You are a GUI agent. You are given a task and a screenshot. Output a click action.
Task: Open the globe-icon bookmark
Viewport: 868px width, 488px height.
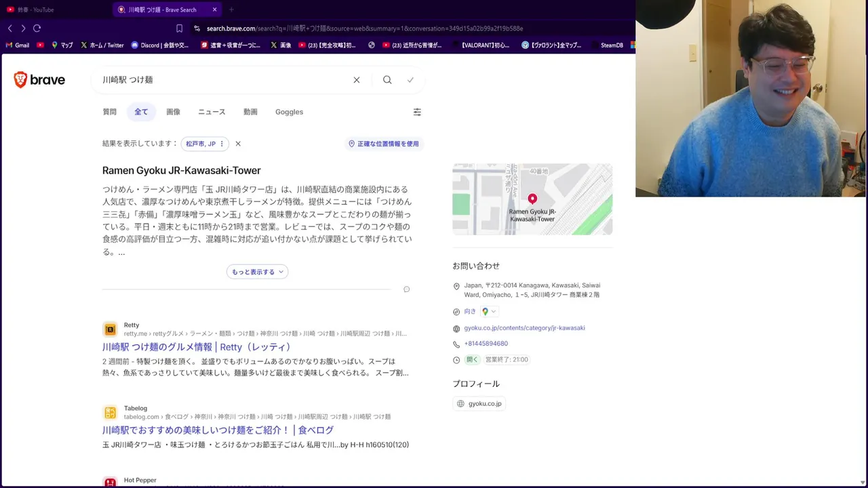(372, 45)
